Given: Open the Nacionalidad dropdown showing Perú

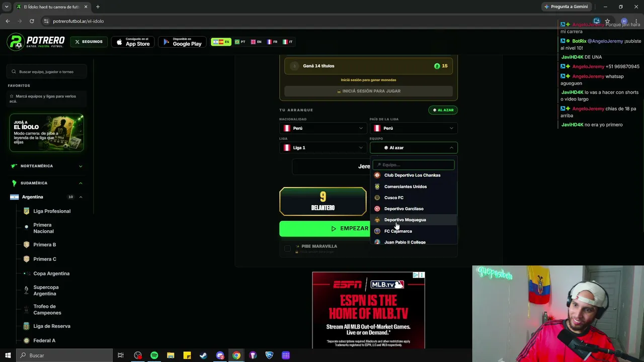Looking at the screenshot, I should 323,128.
